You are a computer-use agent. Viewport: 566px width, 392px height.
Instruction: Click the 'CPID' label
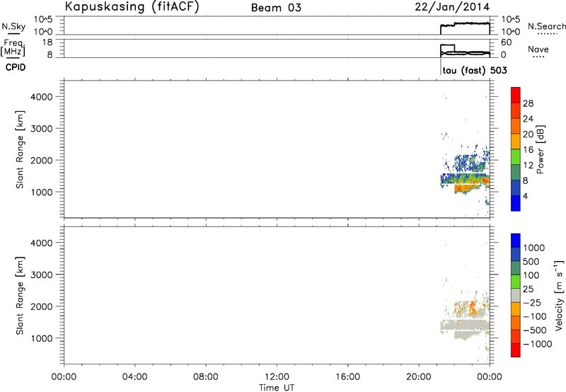(16, 67)
